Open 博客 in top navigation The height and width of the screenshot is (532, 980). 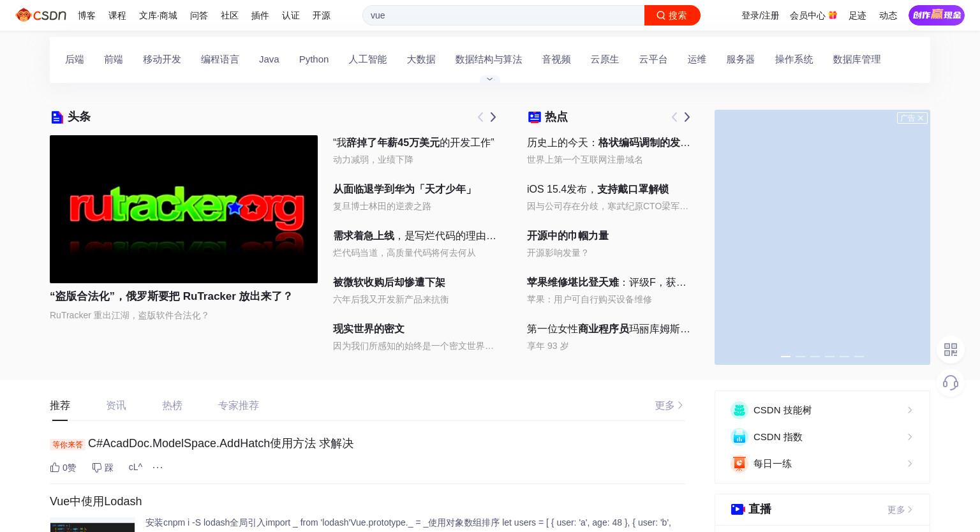click(87, 15)
